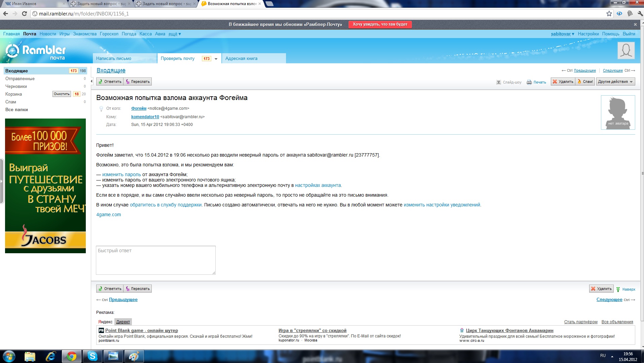This screenshot has height=363, width=644.
Task: Expand the Проверить почту dropdown arrow
Action: 216,59
